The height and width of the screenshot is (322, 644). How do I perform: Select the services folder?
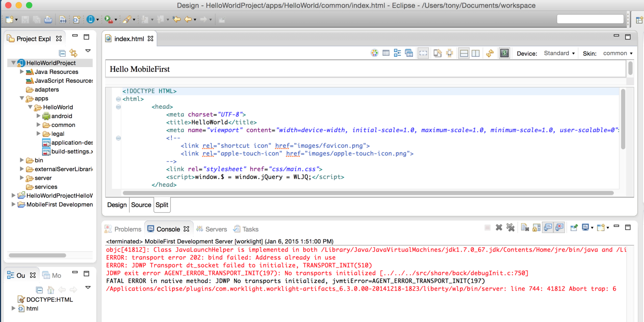click(x=42, y=187)
